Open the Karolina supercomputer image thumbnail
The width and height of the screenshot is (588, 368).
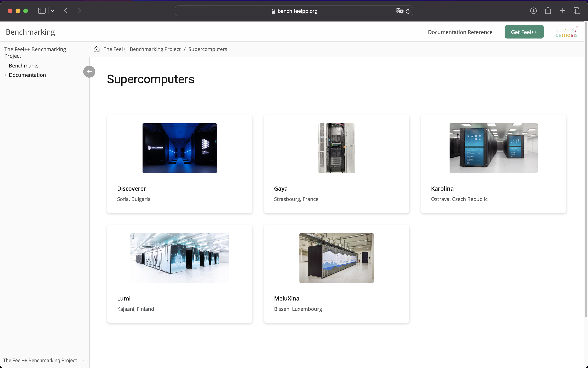point(493,148)
